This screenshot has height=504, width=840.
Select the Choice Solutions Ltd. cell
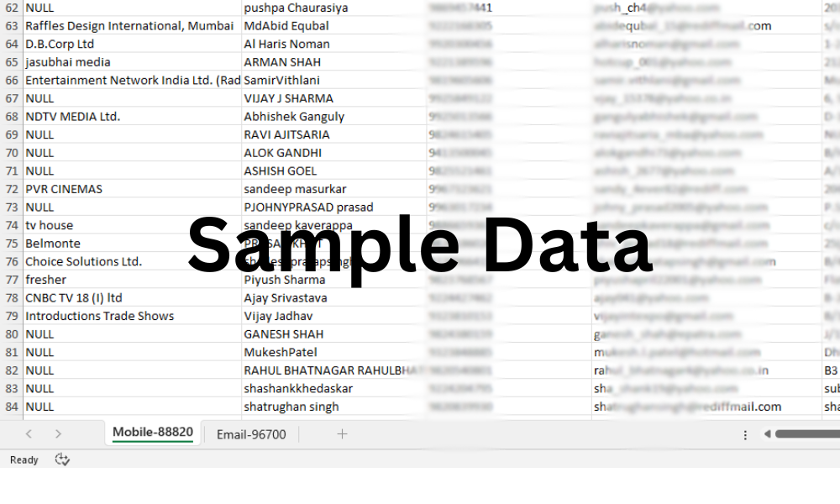[x=133, y=261]
